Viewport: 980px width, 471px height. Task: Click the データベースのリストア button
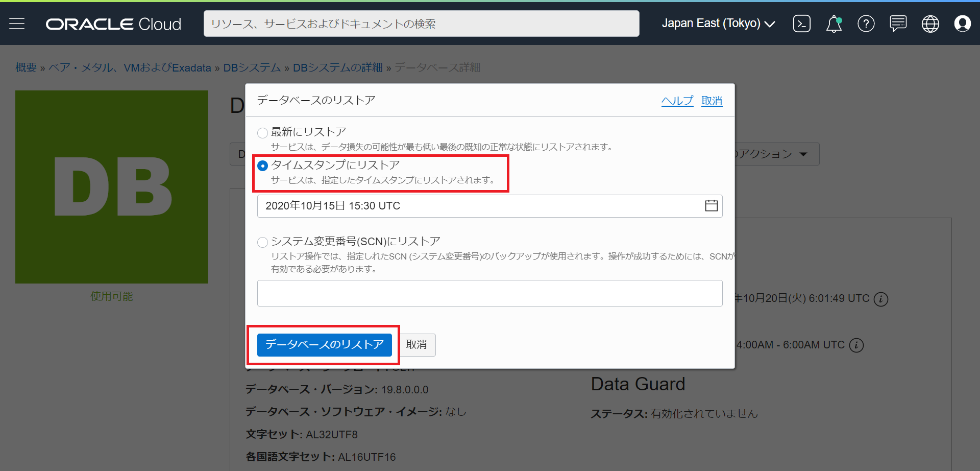(x=324, y=345)
